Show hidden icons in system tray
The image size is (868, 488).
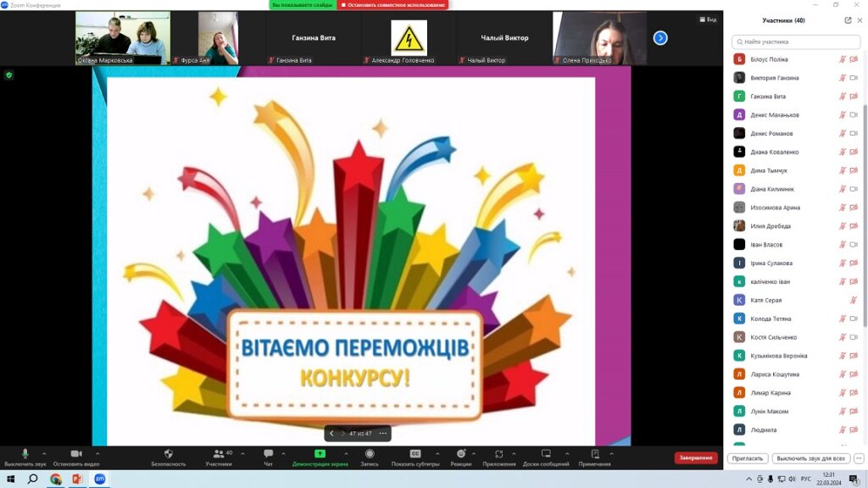[x=749, y=480]
